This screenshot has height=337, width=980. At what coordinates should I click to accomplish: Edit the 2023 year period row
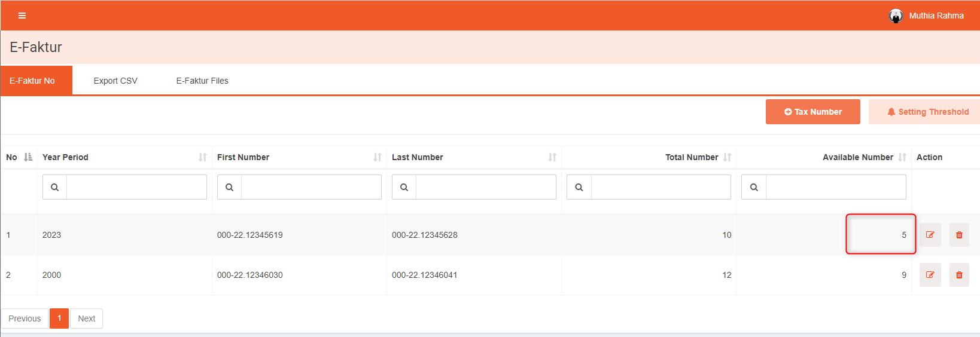[x=930, y=235]
